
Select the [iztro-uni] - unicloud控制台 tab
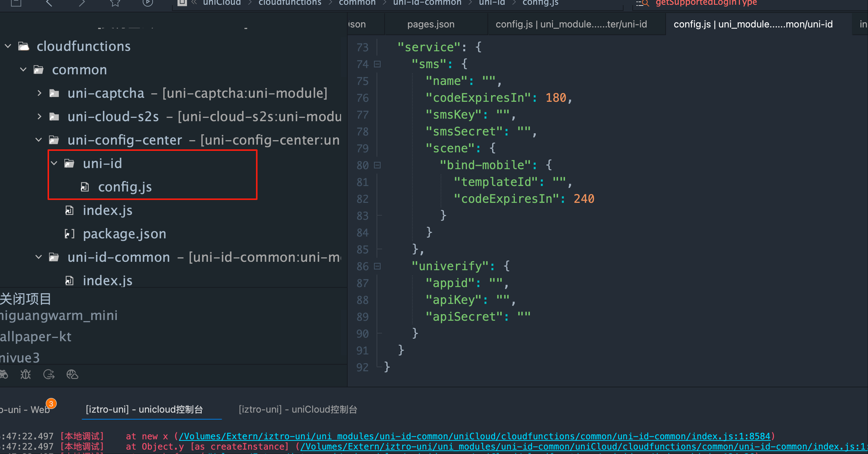pos(144,409)
